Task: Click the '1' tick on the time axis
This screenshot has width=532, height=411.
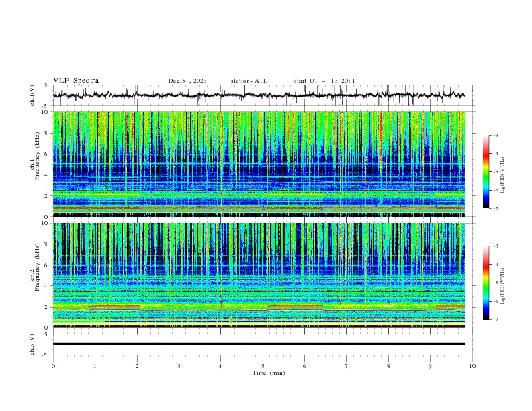Action: [x=95, y=366]
